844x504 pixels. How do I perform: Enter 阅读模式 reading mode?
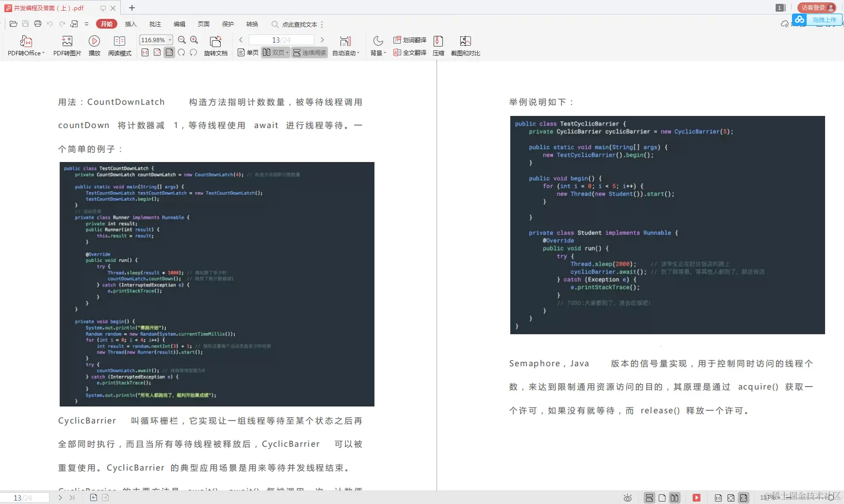pyautogui.click(x=120, y=46)
